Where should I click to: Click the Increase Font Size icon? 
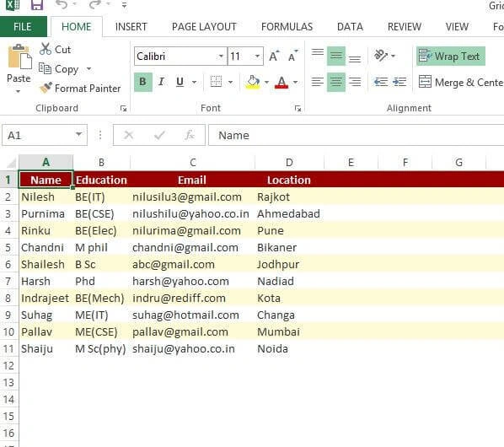coord(274,57)
